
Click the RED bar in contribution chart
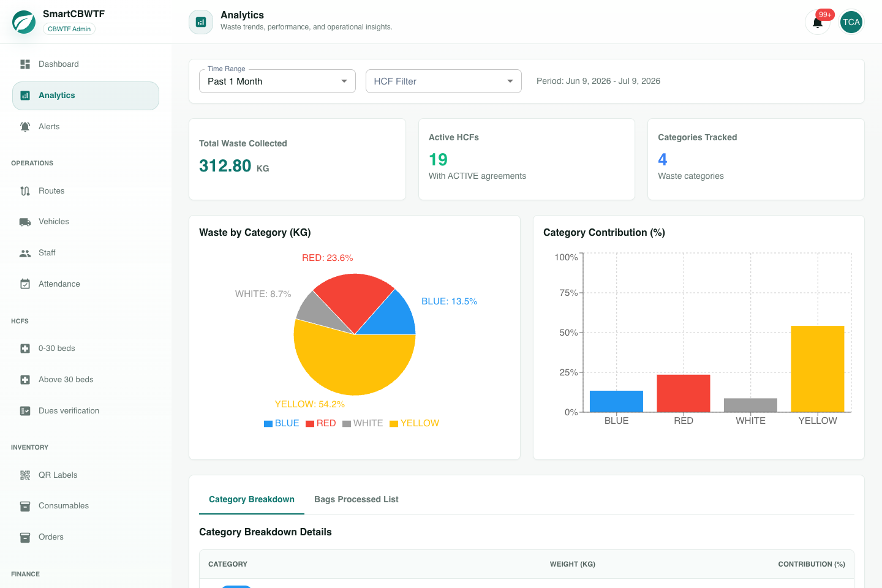(684, 393)
